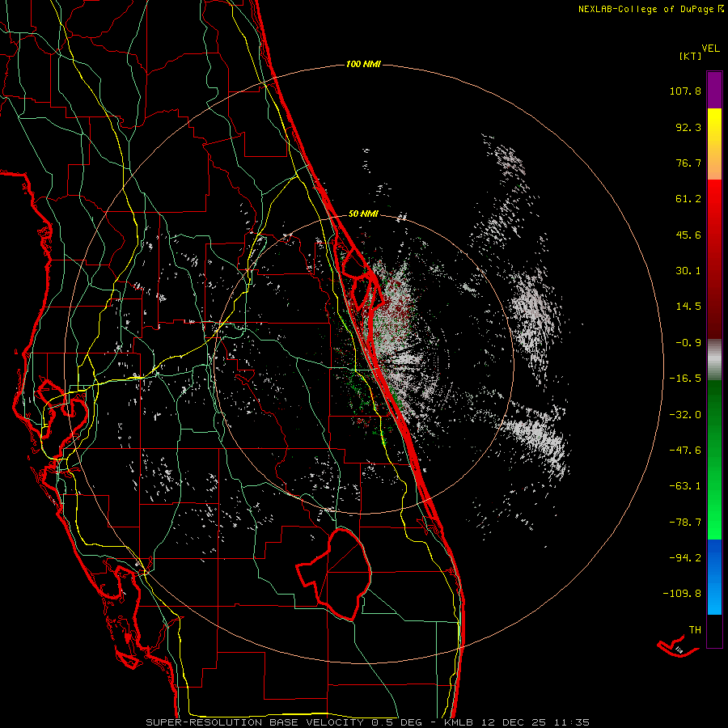Pick the purple segment of color bar
Screen dimensions: 728x728
point(714,90)
